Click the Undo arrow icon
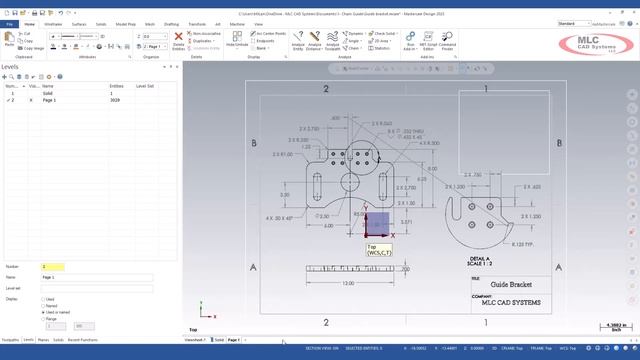640x360 pixels. click(60, 13)
